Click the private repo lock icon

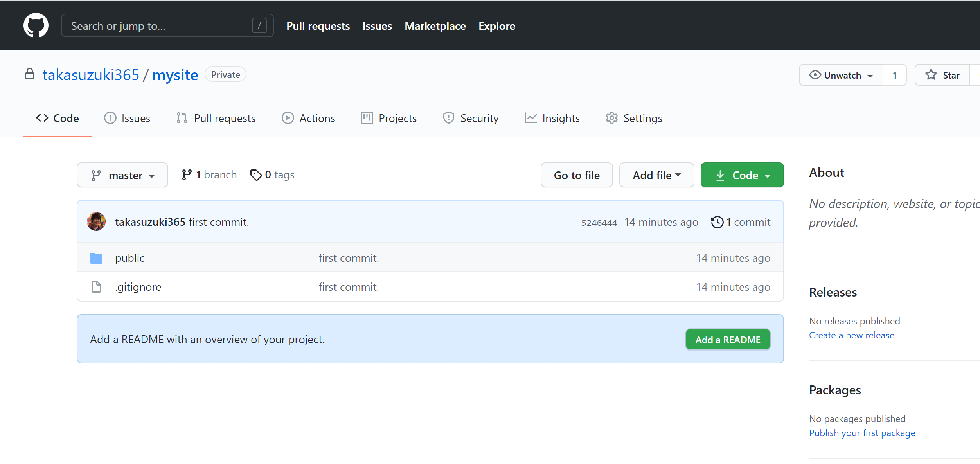[30, 74]
